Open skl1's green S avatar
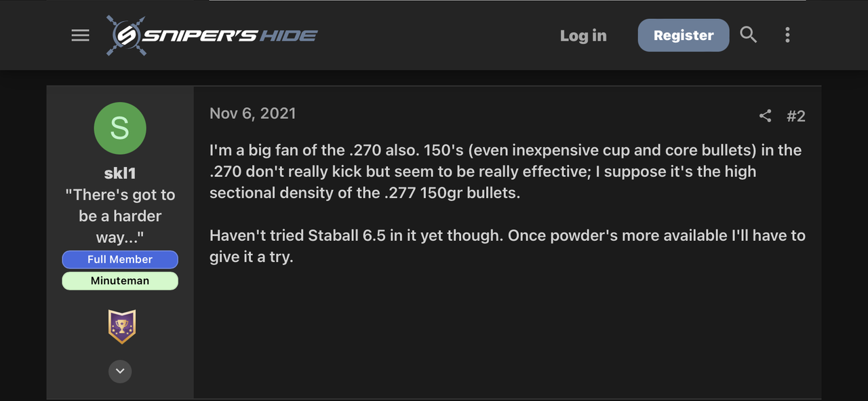This screenshot has height=401, width=868. (120, 128)
